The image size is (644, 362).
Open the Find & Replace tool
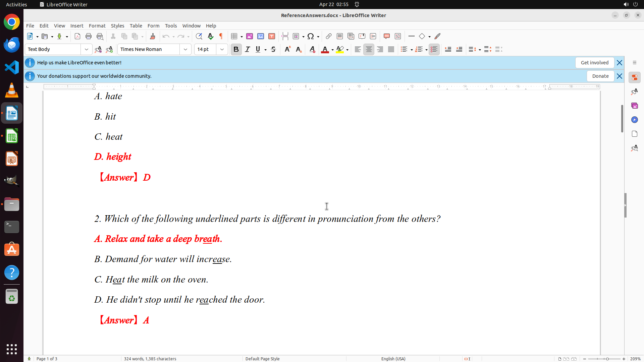point(199,36)
